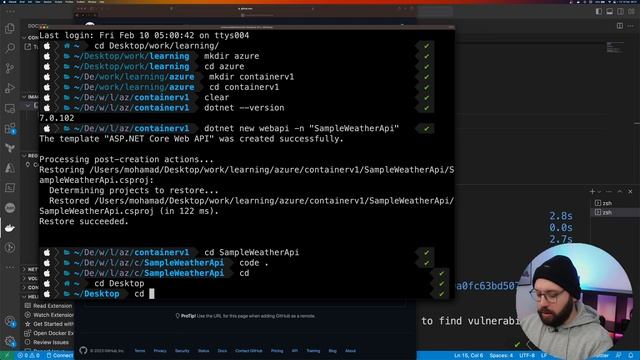640x360 pixels.
Task: Open Blog link in GitHub footer
Action: pyautogui.click(x=333, y=351)
